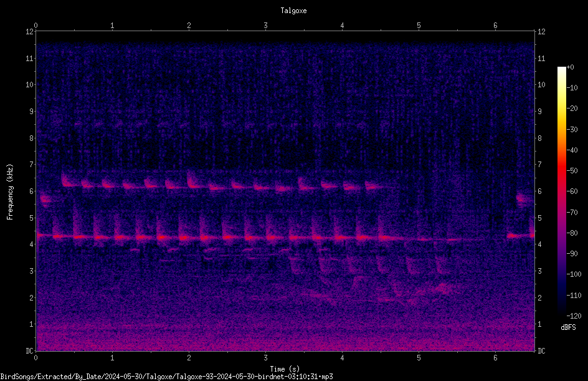Click the bright call at 6.2 kHz near 2 seconds
The width and height of the screenshot is (588, 381).
[x=193, y=181]
